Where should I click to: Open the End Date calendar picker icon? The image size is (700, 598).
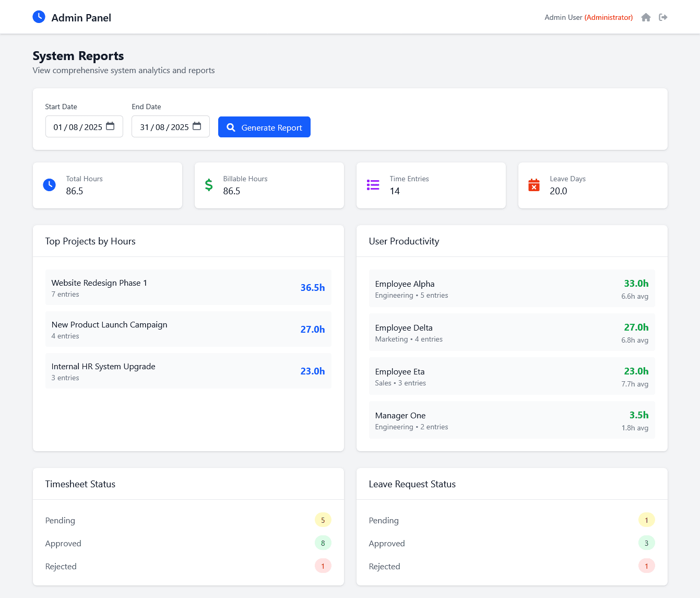[197, 126]
